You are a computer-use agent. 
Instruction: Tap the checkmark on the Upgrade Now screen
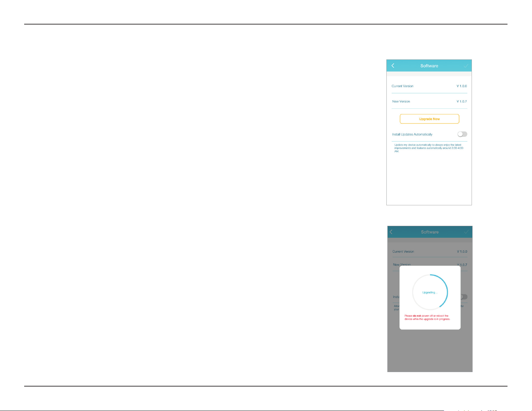coord(466,66)
